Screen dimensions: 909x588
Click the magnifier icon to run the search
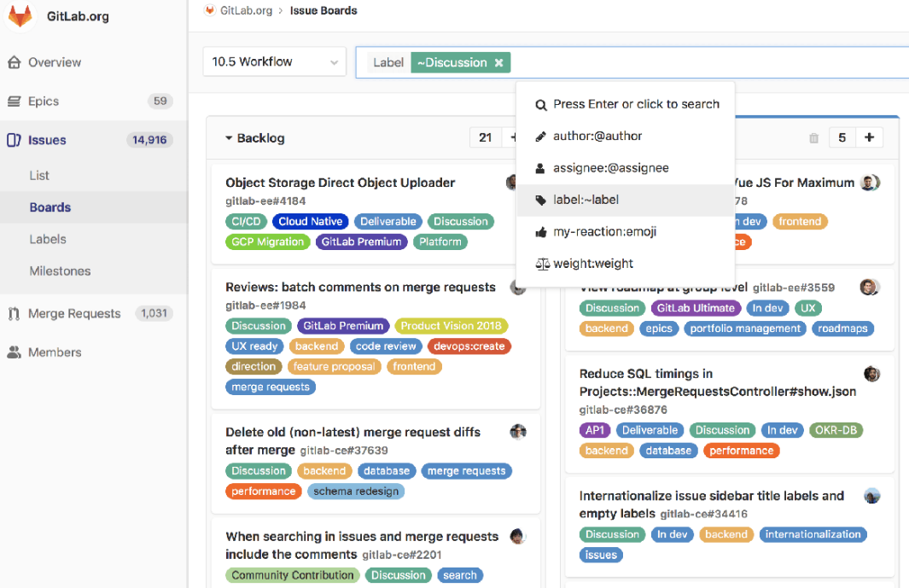tap(541, 105)
